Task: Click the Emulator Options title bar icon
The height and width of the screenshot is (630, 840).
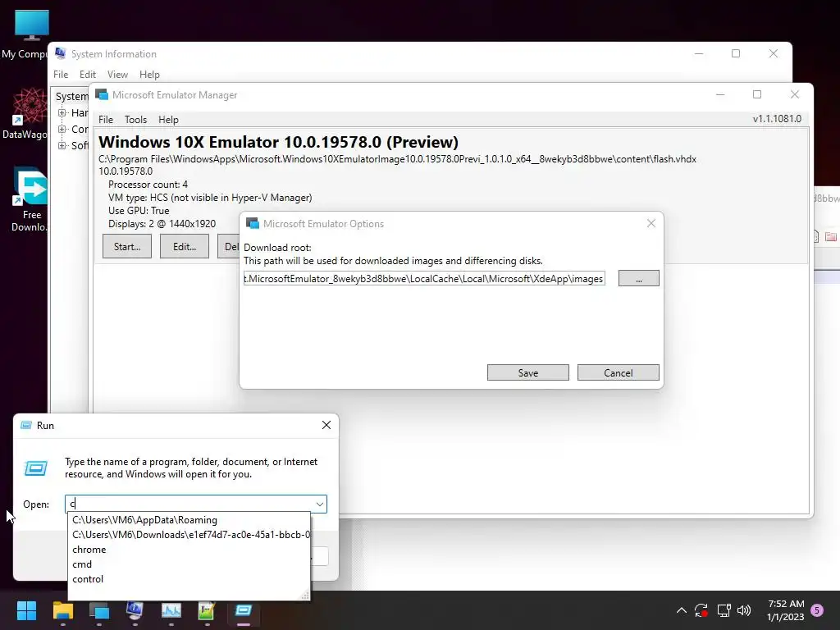Action: (253, 223)
